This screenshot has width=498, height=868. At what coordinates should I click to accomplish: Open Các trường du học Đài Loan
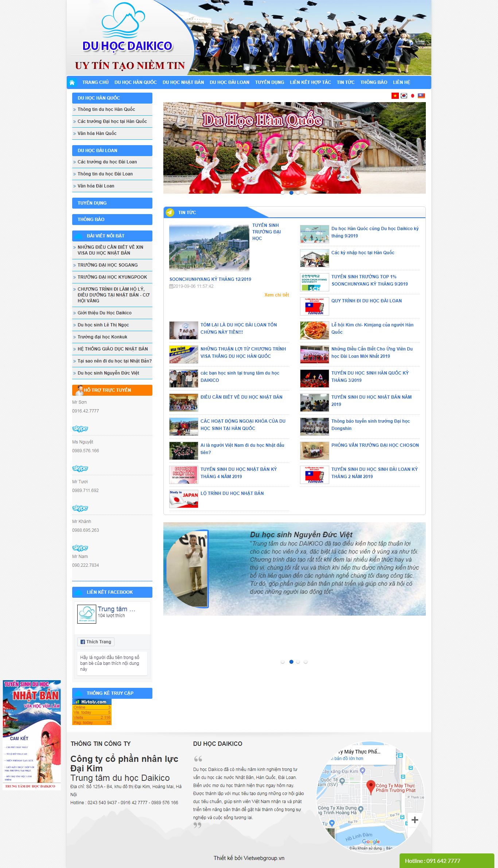pyautogui.click(x=107, y=162)
